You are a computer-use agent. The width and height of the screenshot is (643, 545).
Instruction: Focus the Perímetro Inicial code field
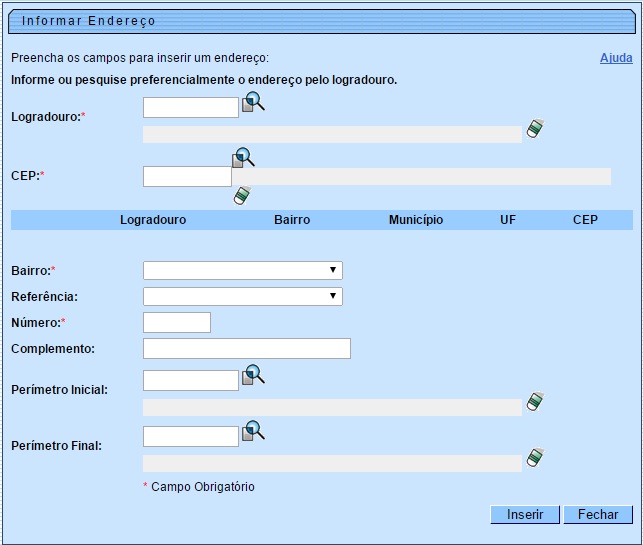point(190,380)
